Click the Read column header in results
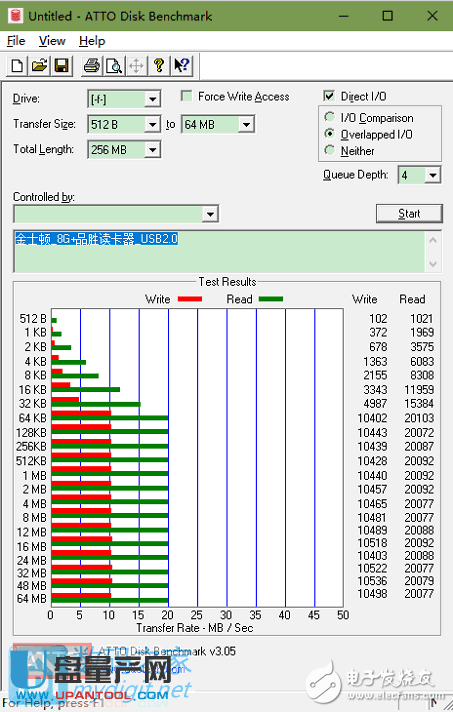Viewport: 453px width, 712px height. pos(412,299)
